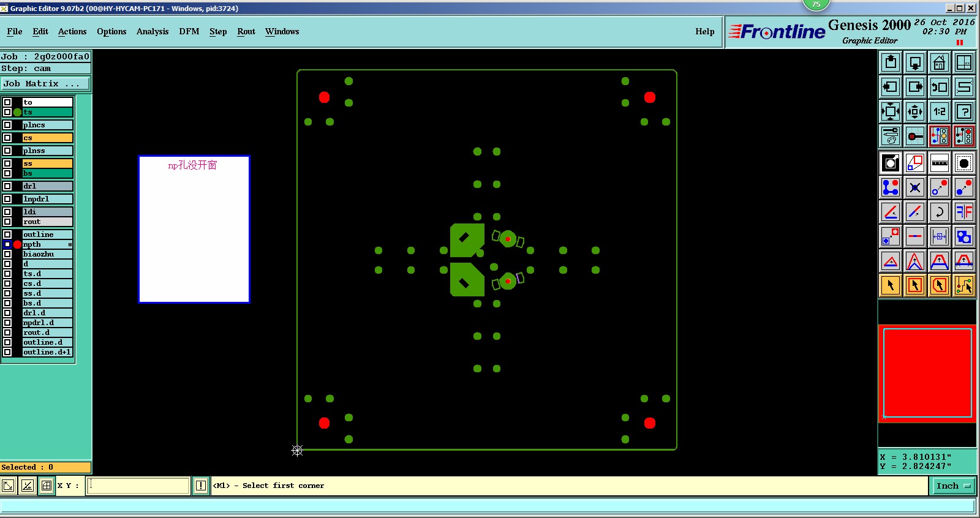
Task: Click the red color dot on npth layer
Action: coord(17,244)
